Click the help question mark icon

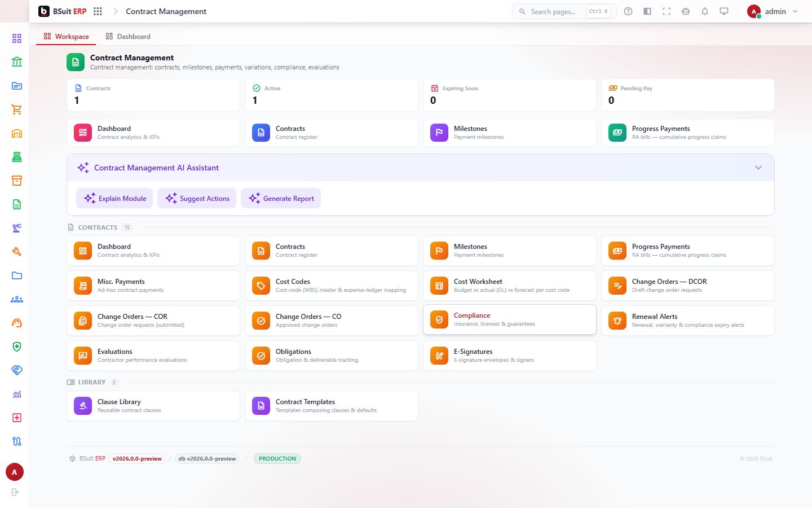628,11
